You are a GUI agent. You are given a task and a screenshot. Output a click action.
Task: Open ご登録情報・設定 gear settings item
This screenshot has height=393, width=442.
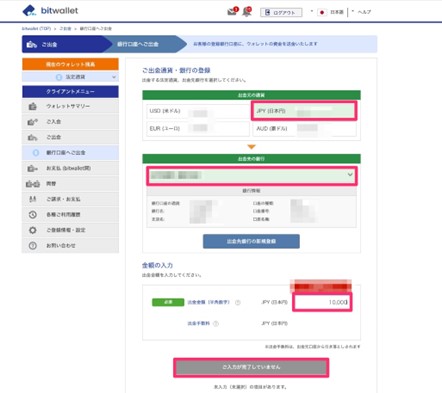pyautogui.click(x=70, y=230)
